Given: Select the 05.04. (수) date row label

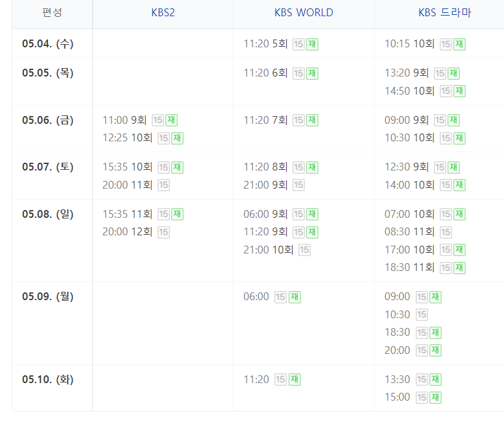Looking at the screenshot, I should click(x=47, y=43).
